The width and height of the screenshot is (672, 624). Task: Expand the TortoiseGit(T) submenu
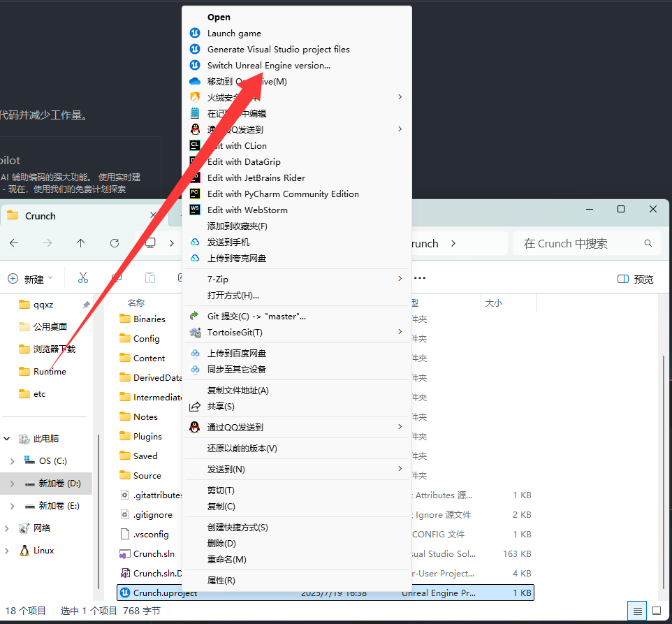(400, 332)
